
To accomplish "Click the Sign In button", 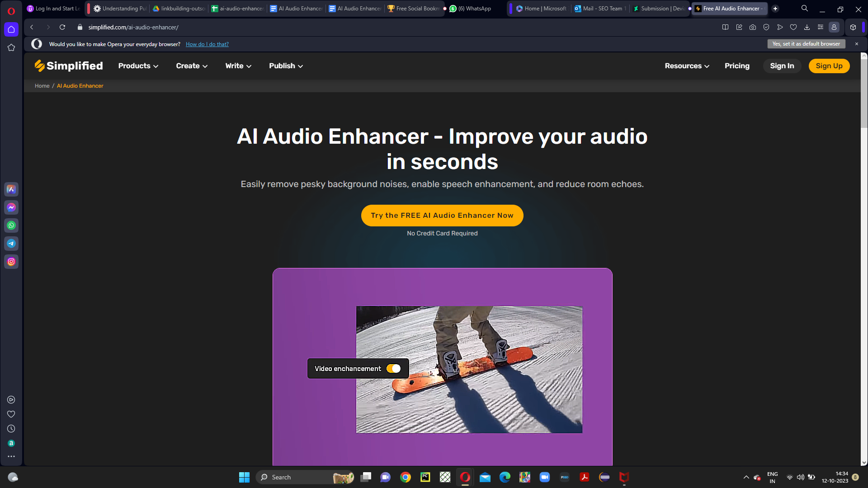I will [782, 66].
